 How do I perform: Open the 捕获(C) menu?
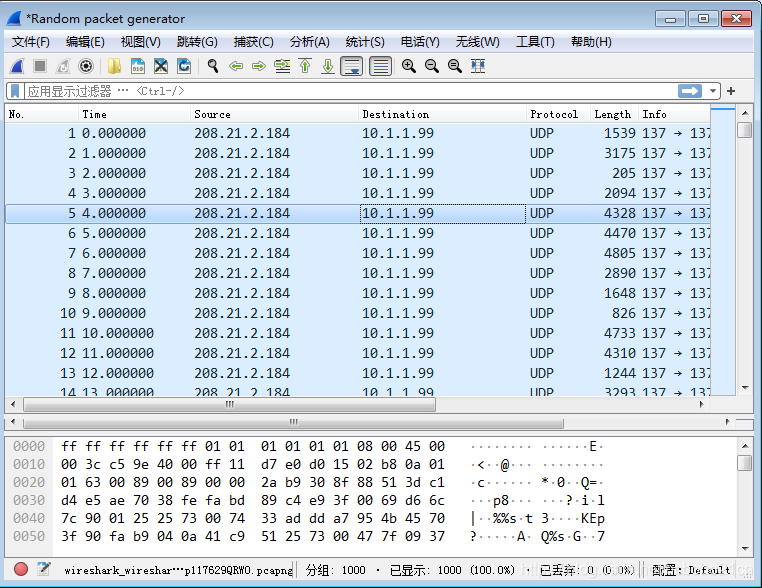point(253,42)
